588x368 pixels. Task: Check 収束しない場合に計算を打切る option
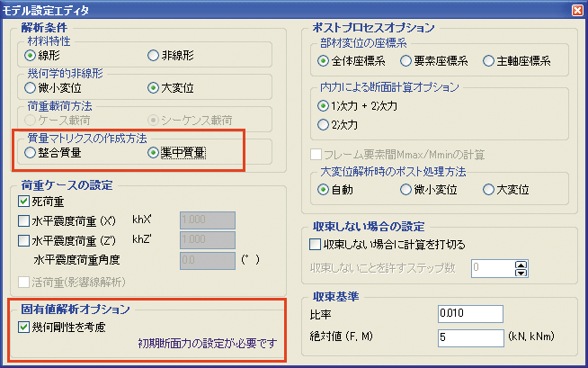315,244
